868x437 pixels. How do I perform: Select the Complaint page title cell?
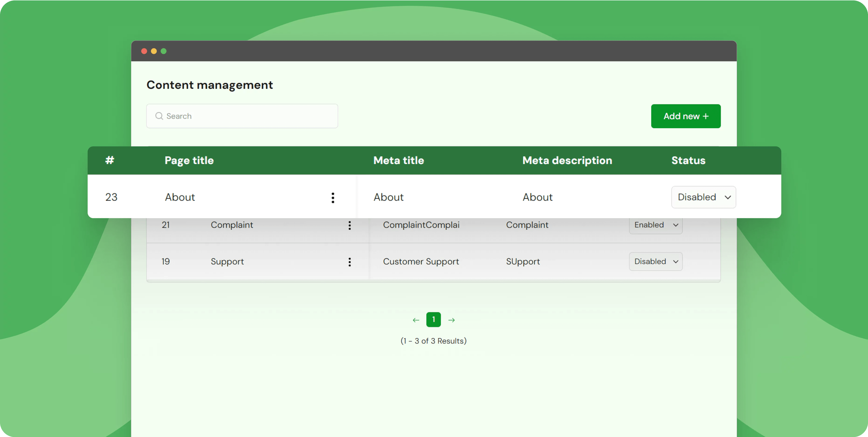[x=232, y=225]
